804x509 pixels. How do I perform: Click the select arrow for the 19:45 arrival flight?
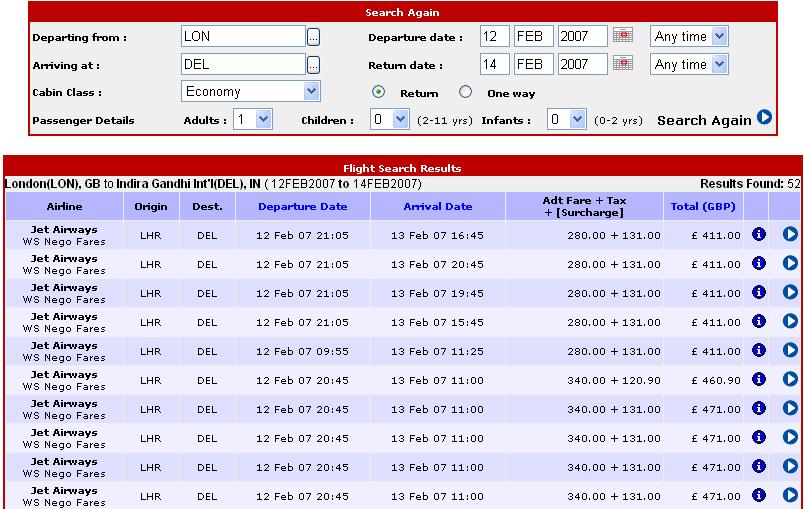coord(790,292)
